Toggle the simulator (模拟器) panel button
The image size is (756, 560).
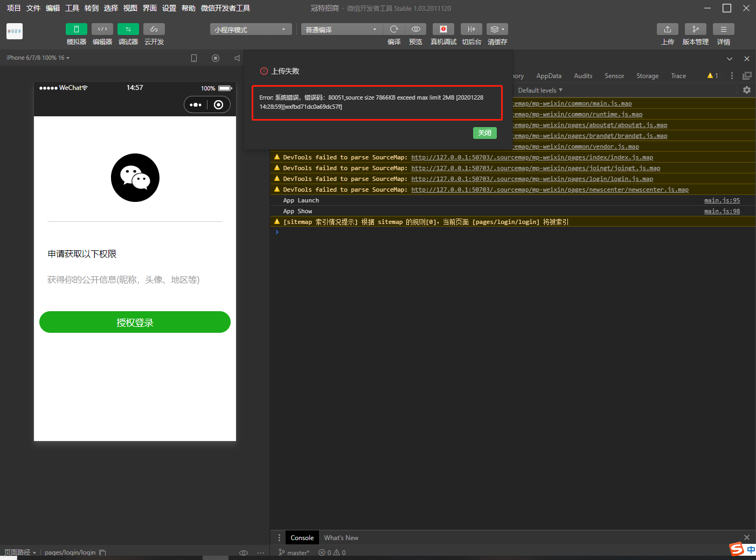click(x=77, y=29)
